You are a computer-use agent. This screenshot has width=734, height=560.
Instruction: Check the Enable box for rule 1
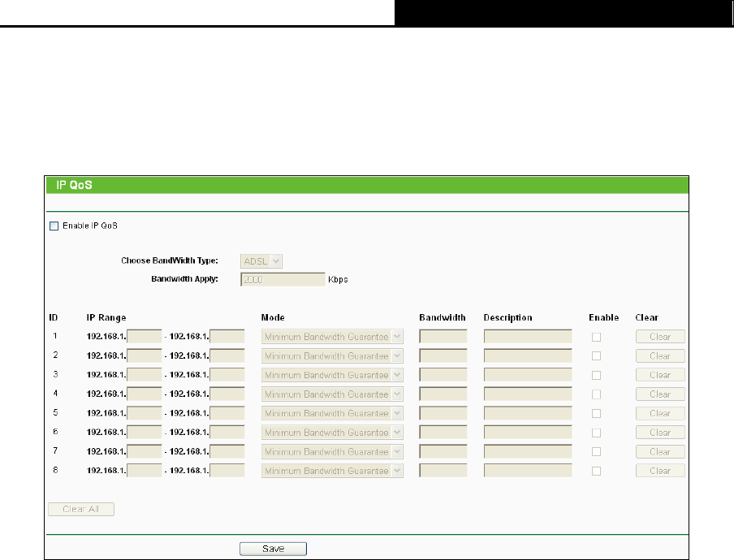(x=596, y=337)
